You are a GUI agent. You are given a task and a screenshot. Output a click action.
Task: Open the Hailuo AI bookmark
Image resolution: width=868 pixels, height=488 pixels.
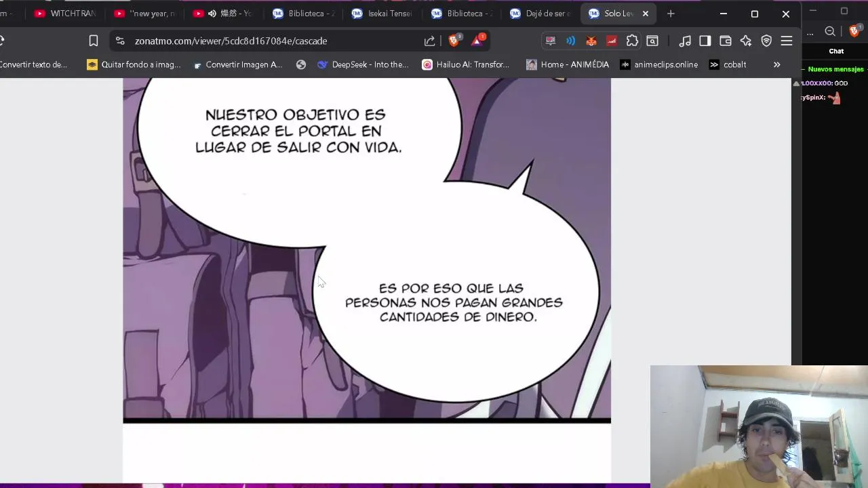[x=465, y=64]
